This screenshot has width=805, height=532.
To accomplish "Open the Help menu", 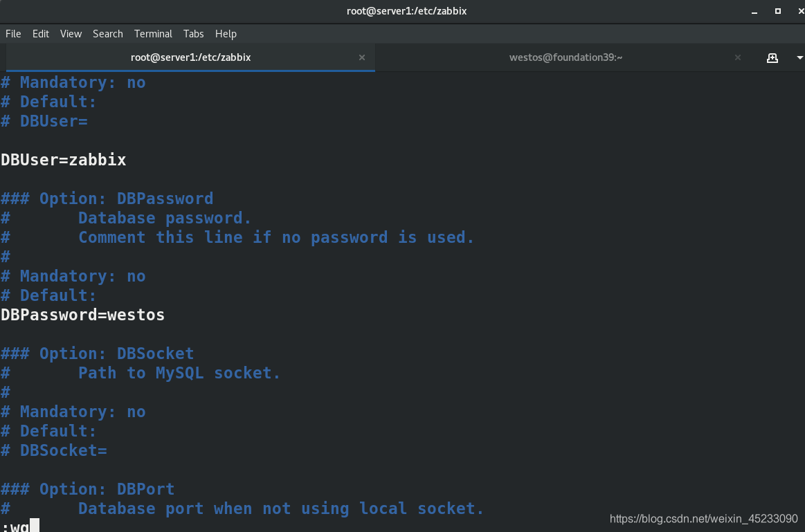I will click(x=226, y=34).
